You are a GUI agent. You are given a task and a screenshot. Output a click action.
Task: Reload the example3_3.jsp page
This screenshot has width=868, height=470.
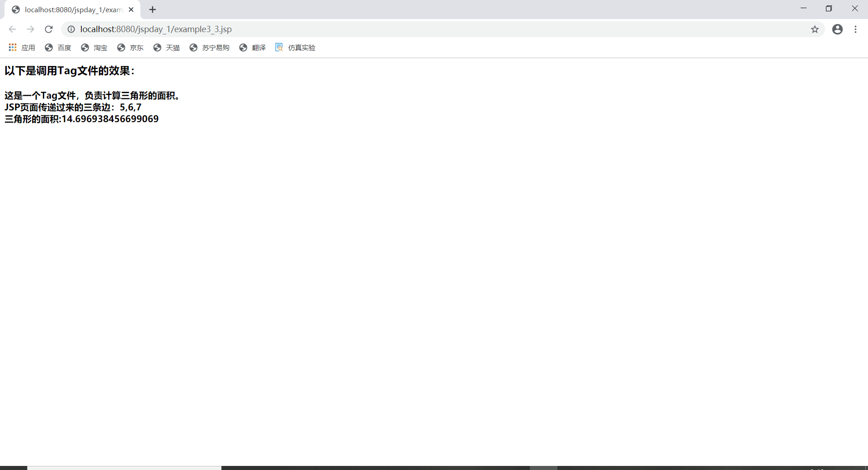(48, 29)
